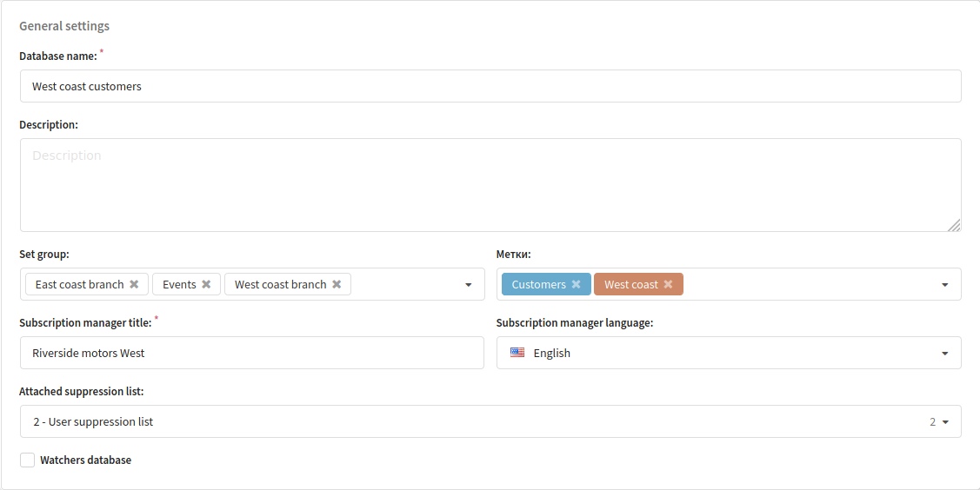This screenshot has width=980, height=490.
Task: Click the Description resize handle corner
Action: click(955, 225)
